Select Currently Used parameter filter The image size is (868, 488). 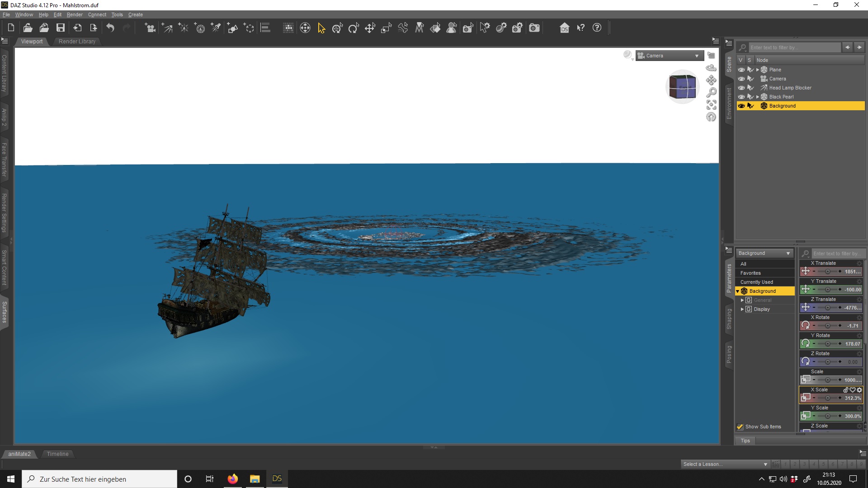tap(756, 282)
